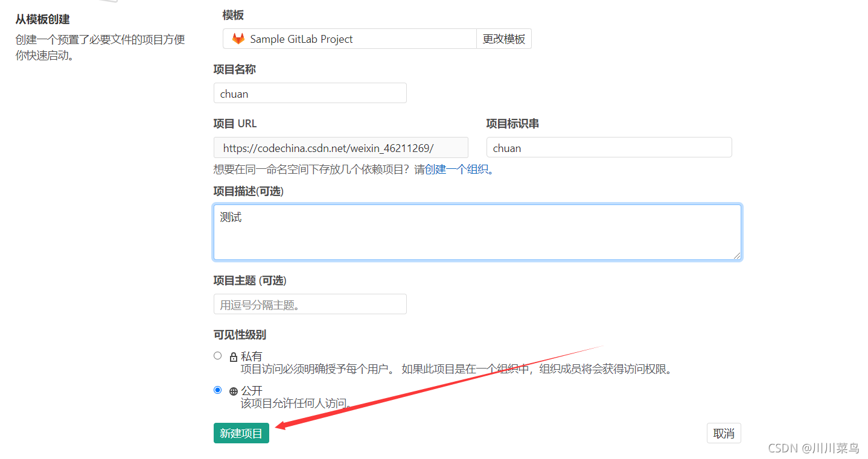This screenshot has height=459, width=868.
Task: Select the 公开 visibility radio button
Action: tap(218, 390)
